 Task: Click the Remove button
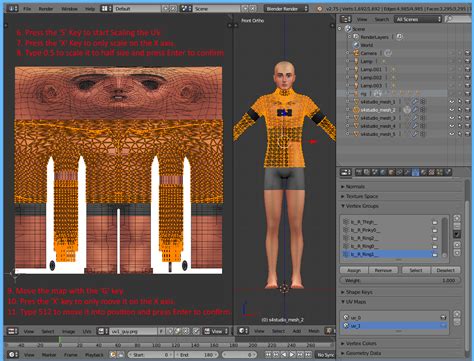tap(383, 270)
